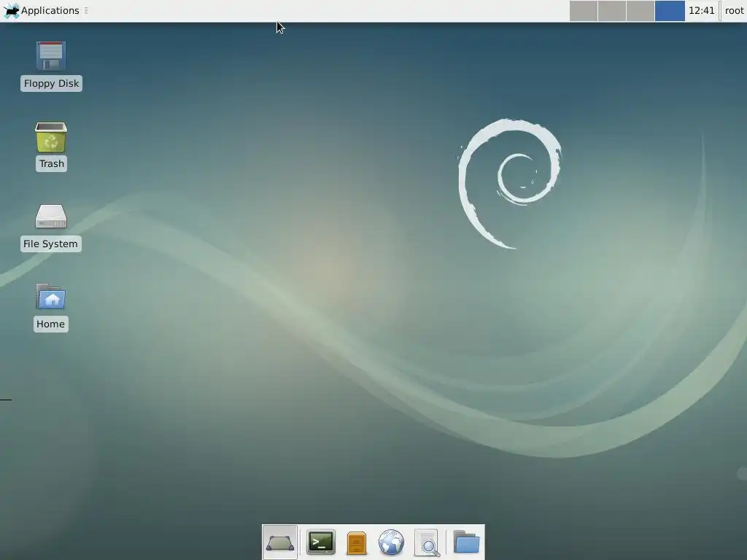This screenshot has height=560, width=747.
Task: Open the File Manager cabinet icon
Action: coord(356,542)
